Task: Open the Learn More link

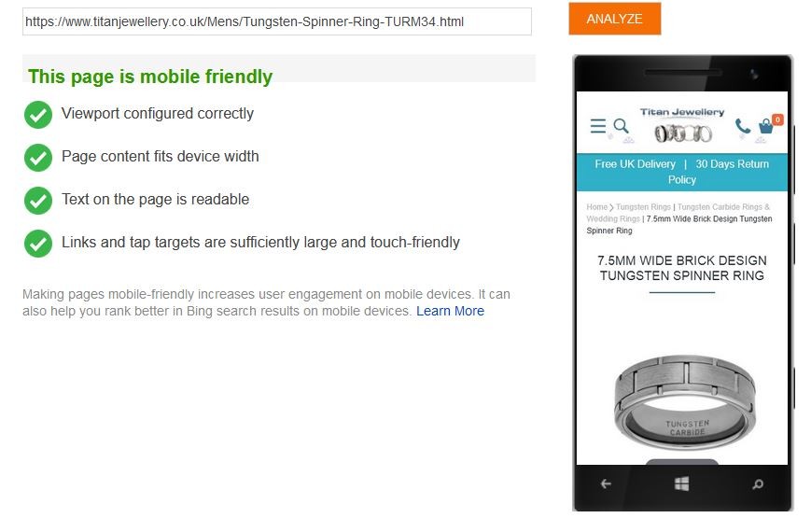Action: pyautogui.click(x=450, y=311)
